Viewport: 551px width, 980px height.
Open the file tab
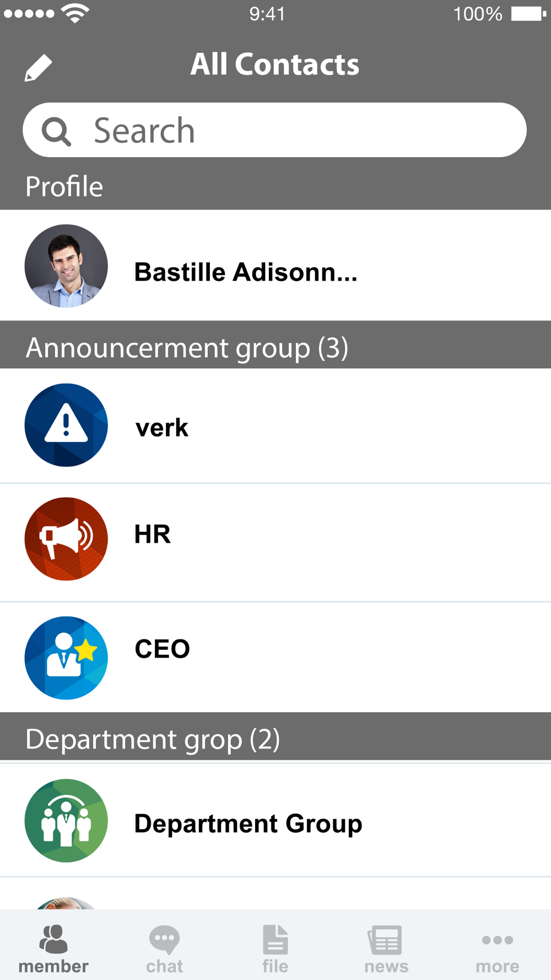click(275, 949)
